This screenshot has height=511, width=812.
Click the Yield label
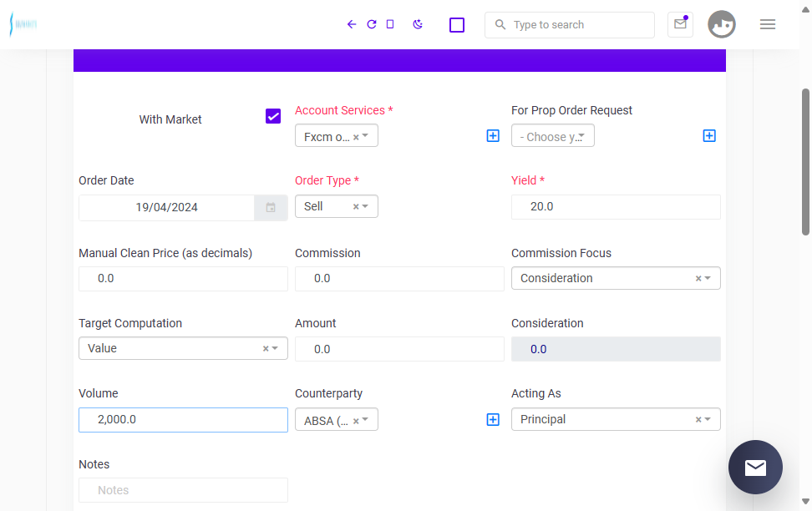(x=528, y=180)
